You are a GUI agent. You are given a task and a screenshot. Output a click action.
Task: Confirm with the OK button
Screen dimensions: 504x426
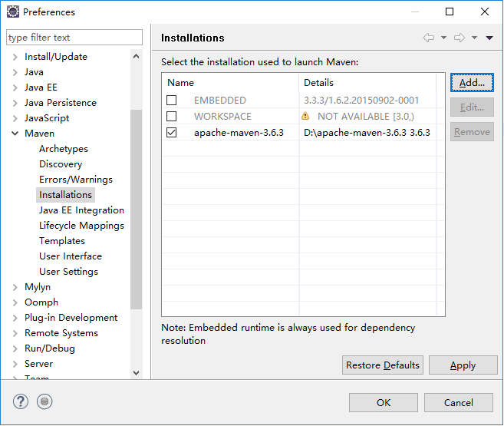coord(384,402)
